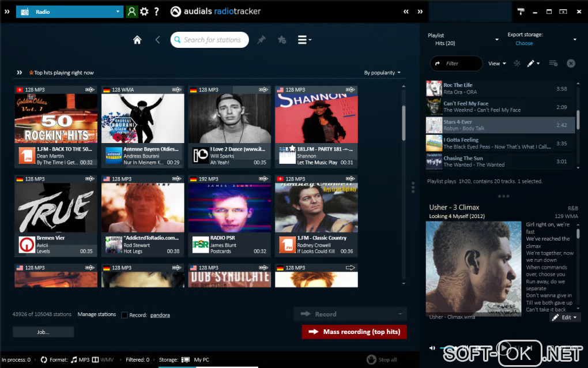Click the Filtered: 0 status entry
Viewport: 588px width, 368px height.
[x=138, y=360]
